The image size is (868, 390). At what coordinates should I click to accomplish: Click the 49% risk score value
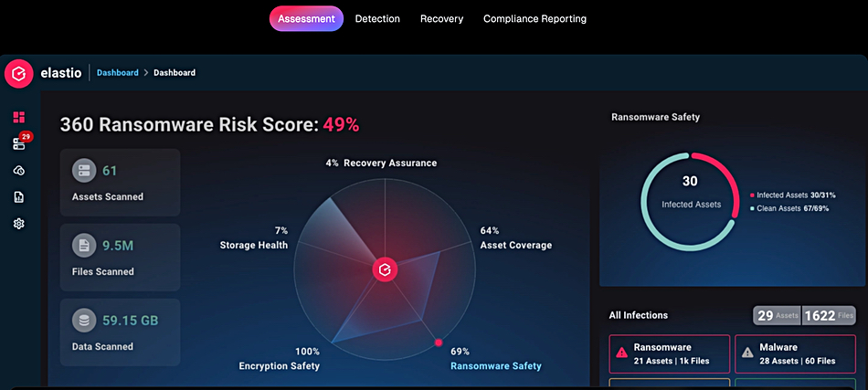tap(341, 124)
